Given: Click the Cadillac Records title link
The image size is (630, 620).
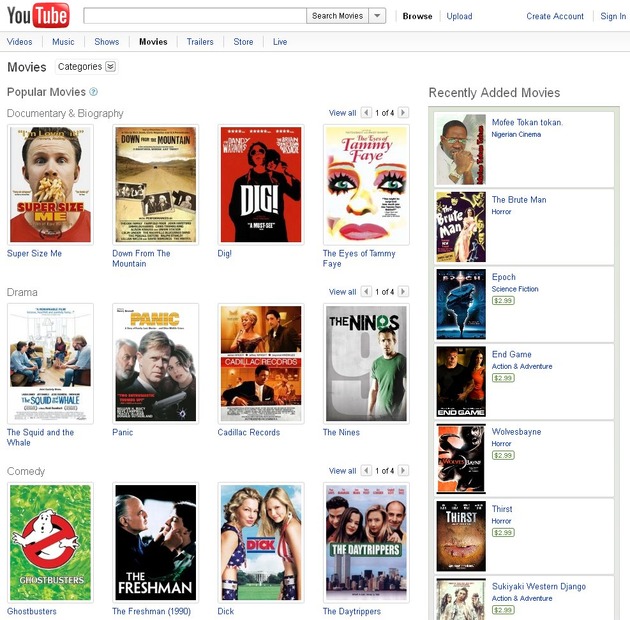Looking at the screenshot, I should tap(249, 432).
